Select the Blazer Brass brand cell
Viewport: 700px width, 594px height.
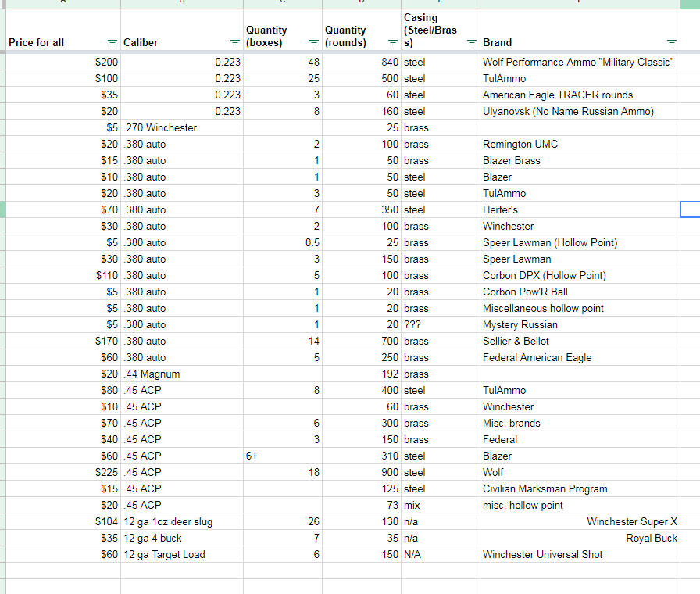click(580, 160)
